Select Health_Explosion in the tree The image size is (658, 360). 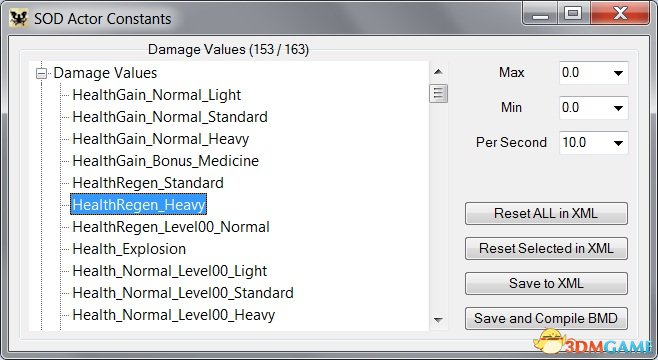coord(129,249)
